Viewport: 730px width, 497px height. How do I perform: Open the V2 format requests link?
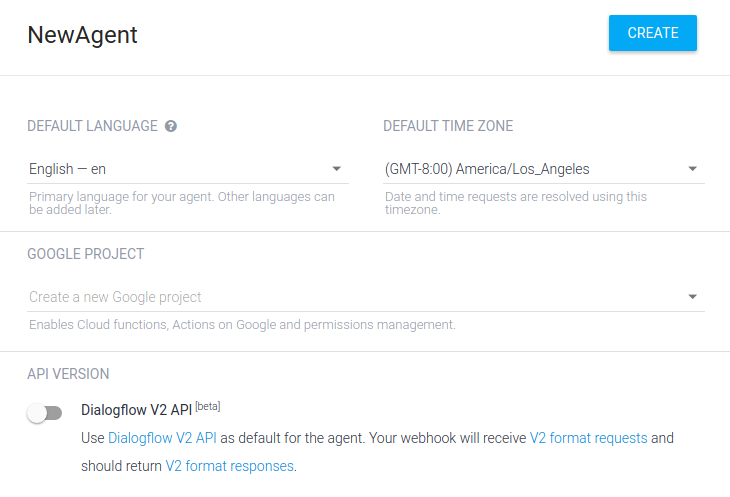click(x=588, y=438)
